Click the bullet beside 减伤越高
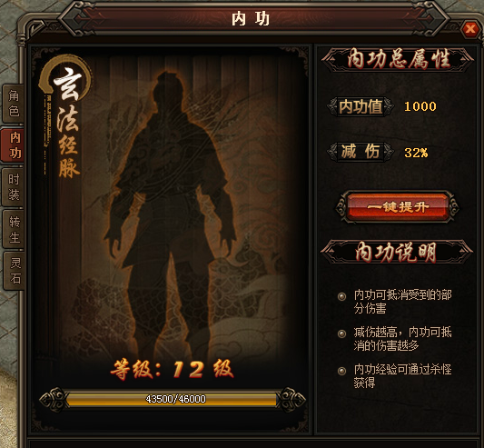This screenshot has width=484, height=448. (341, 334)
